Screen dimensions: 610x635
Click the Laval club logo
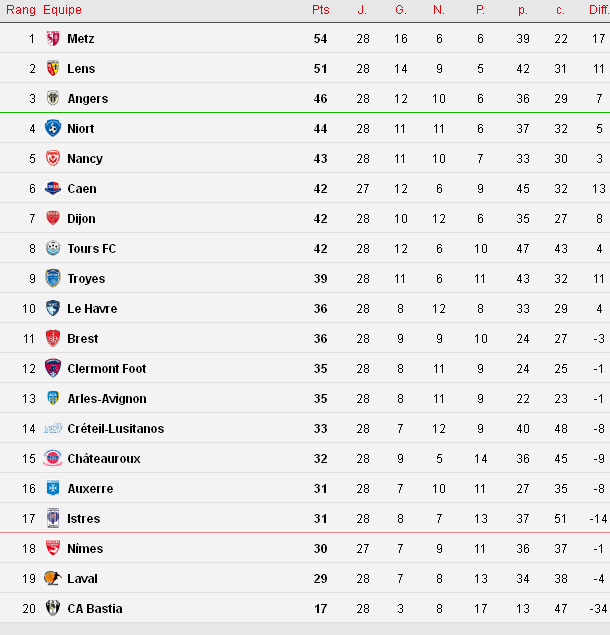coord(53,579)
